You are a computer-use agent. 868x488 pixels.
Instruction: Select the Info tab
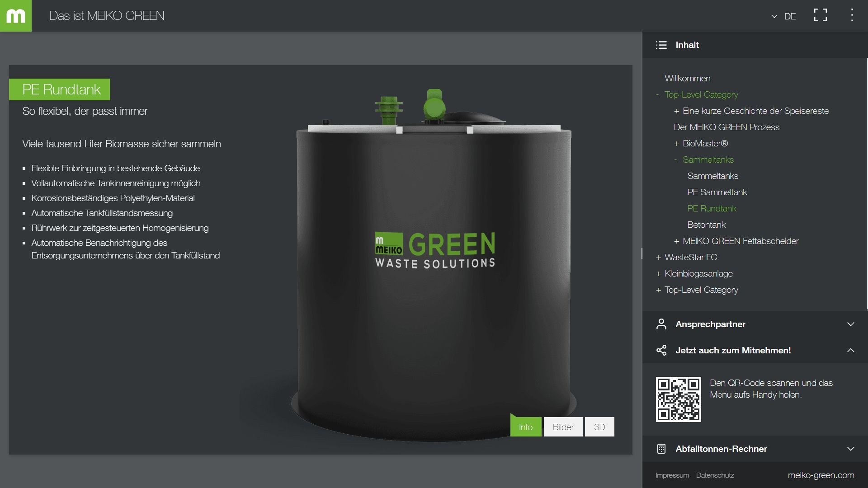coord(525,427)
